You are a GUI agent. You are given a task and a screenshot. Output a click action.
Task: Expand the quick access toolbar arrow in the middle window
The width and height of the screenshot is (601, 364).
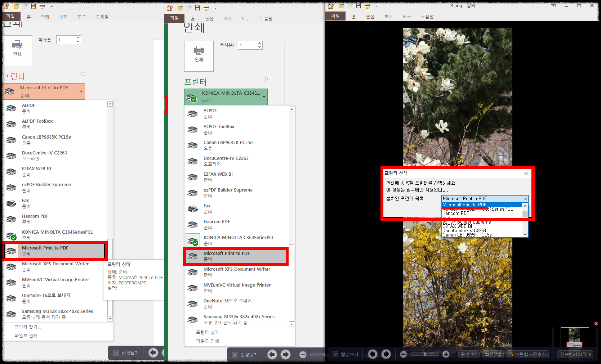[215, 8]
